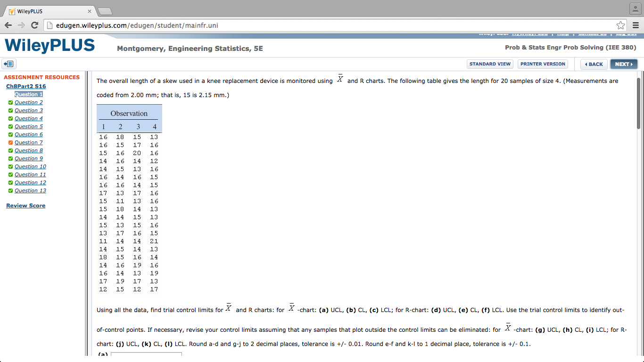This screenshot has width=644, height=362.
Task: Click green check icon beside Question 6
Action: point(10,134)
